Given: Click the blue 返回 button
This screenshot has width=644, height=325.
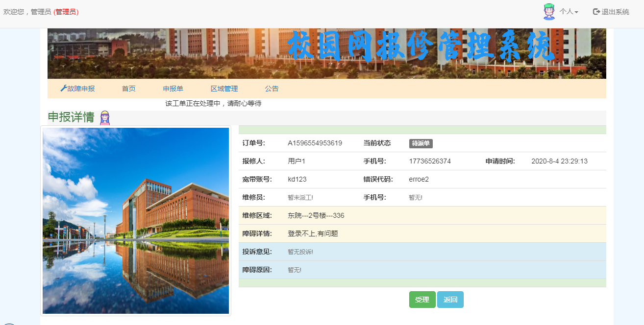Looking at the screenshot, I should tap(450, 300).
